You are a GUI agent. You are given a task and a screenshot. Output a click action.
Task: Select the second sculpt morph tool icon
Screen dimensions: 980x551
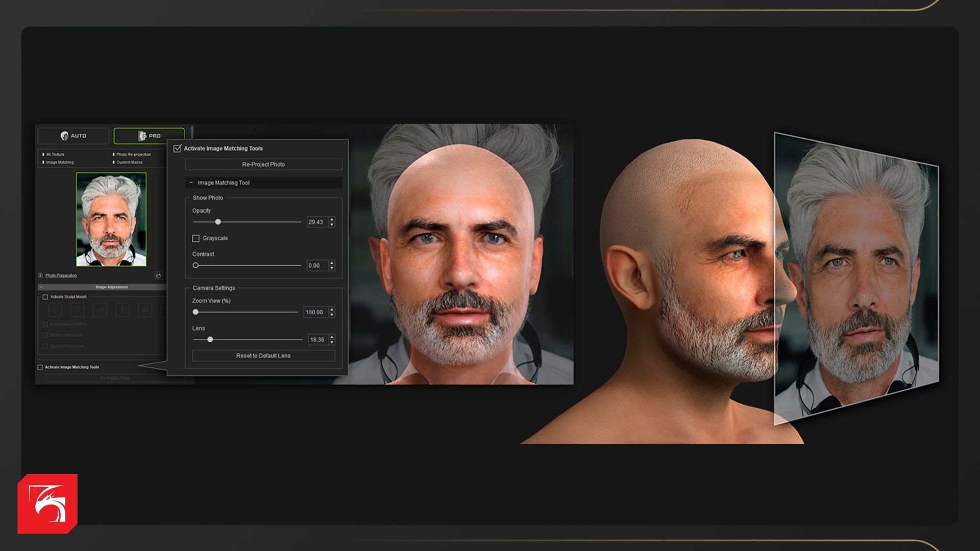pyautogui.click(x=77, y=310)
